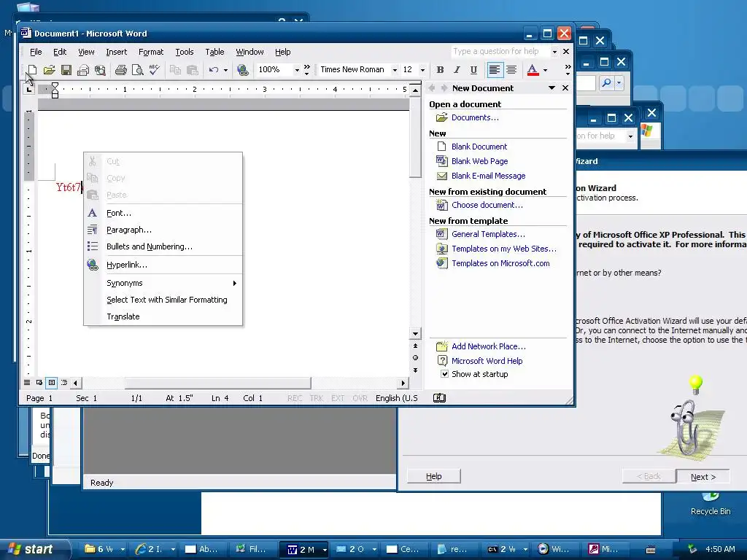
Task: Toggle Bold formatting
Action: pyautogui.click(x=440, y=70)
